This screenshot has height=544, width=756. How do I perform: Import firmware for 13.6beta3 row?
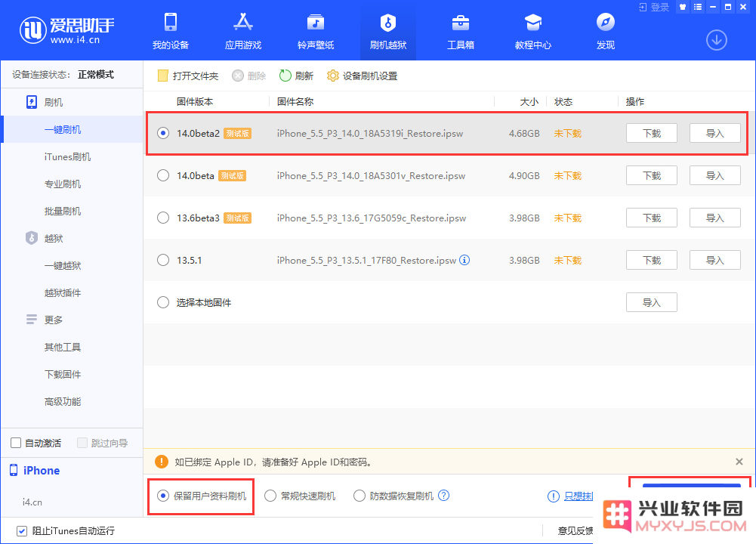(x=715, y=218)
